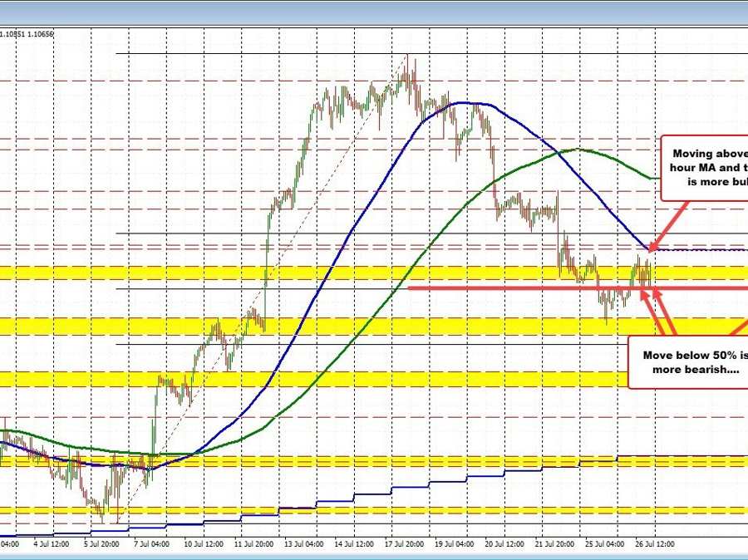Click the thick red 50% horizontal line
Viewport: 748px width, 560px height.
532,287
